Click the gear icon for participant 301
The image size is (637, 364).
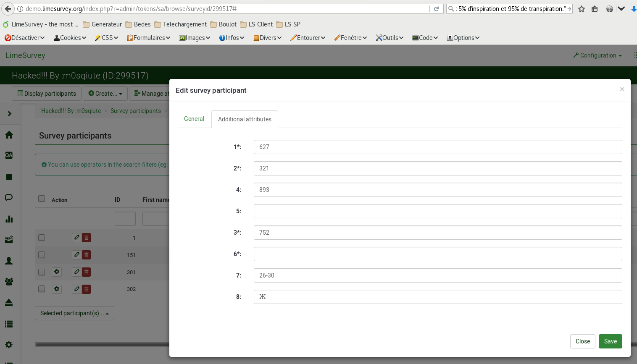click(57, 272)
